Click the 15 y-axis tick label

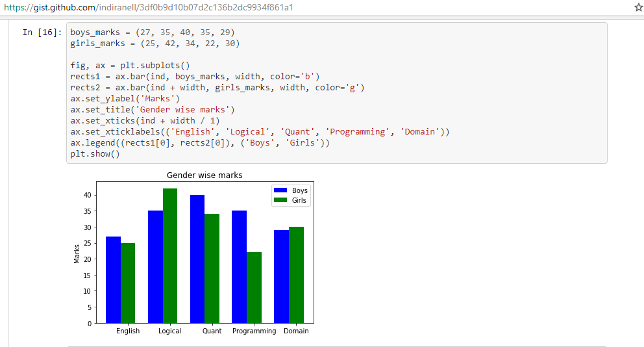(x=87, y=276)
